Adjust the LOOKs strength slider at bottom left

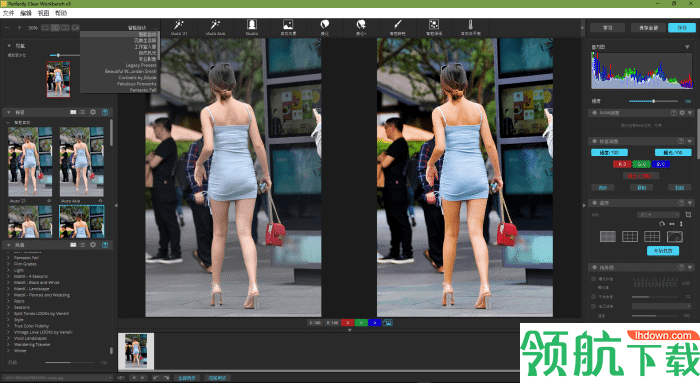(70, 362)
